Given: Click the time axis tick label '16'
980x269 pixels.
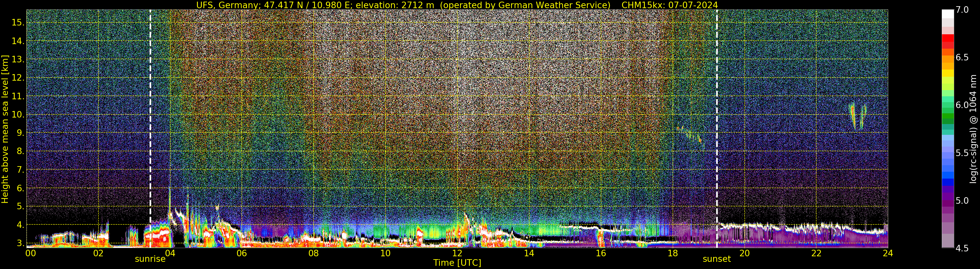Looking at the screenshot, I should point(600,253).
